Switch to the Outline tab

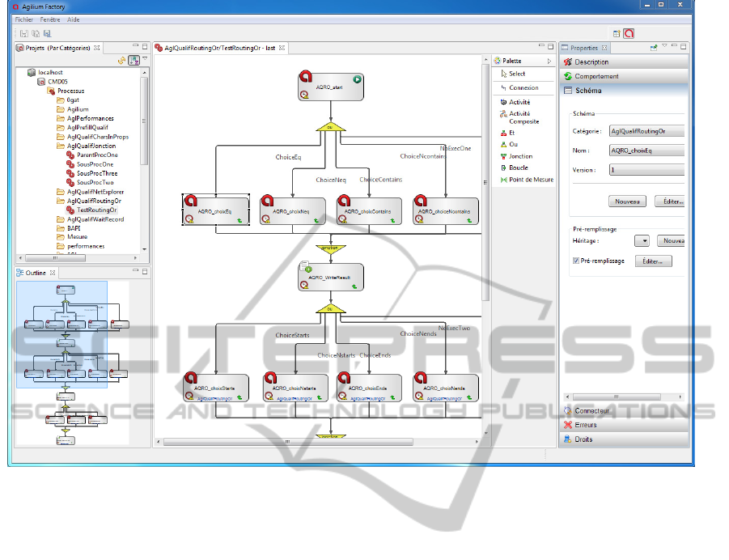(x=36, y=274)
